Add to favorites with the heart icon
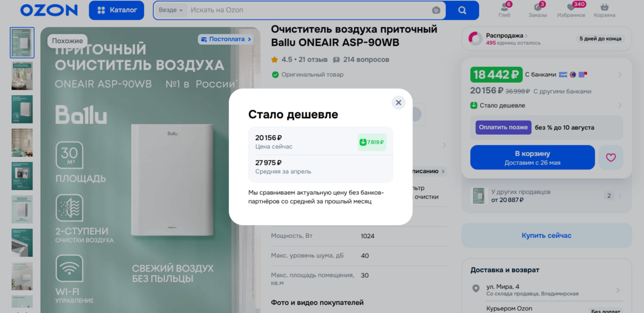Viewport: 644px width, 313px height. (x=611, y=157)
